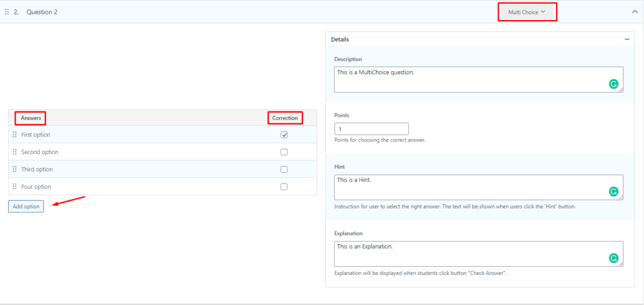
Task: Click drag handle beside First option
Action: tap(14, 135)
